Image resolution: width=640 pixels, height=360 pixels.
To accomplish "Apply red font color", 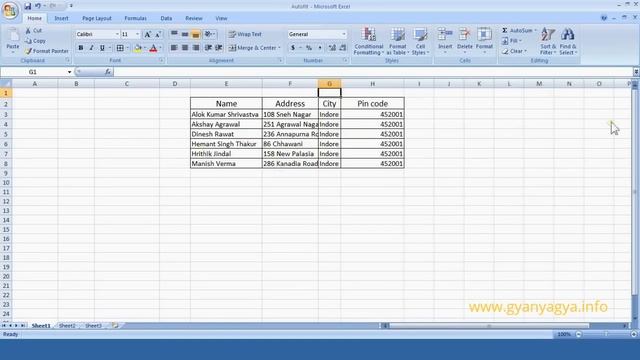I will [x=153, y=48].
